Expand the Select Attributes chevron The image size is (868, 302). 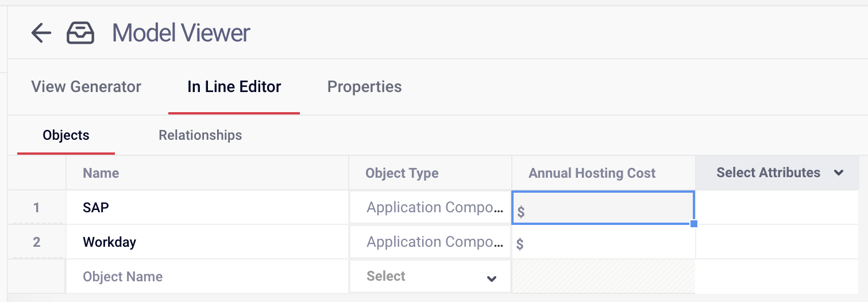pyautogui.click(x=839, y=173)
